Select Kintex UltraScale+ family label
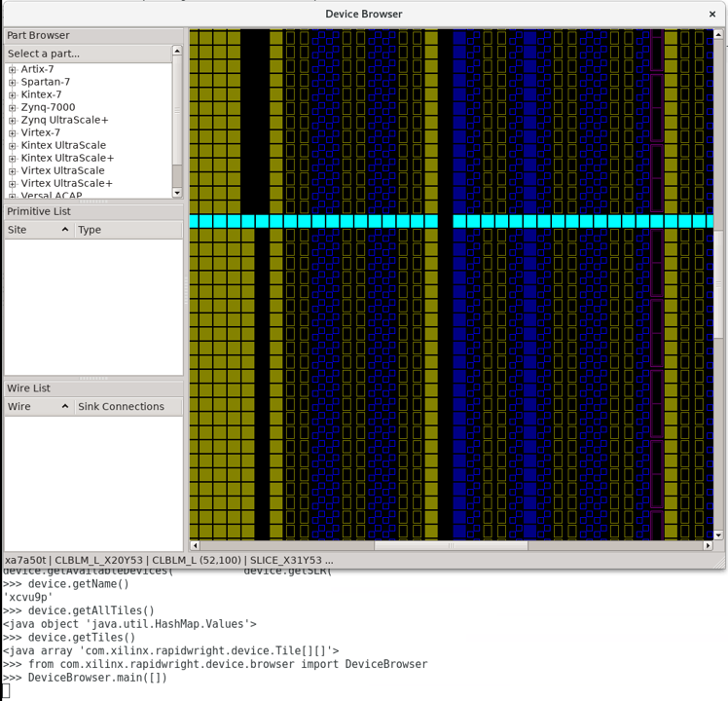Image resolution: width=728 pixels, height=701 pixels. pos(67,158)
